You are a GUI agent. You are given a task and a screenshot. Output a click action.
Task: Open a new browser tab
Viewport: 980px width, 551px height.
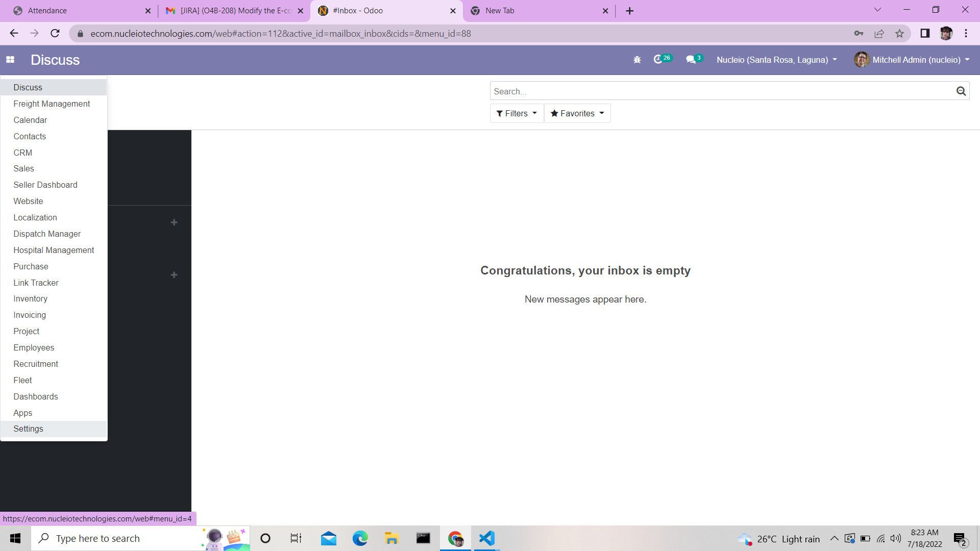coord(630,11)
